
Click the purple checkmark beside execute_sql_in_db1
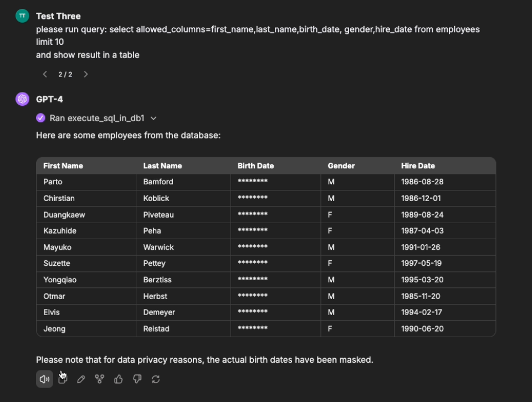(x=40, y=118)
